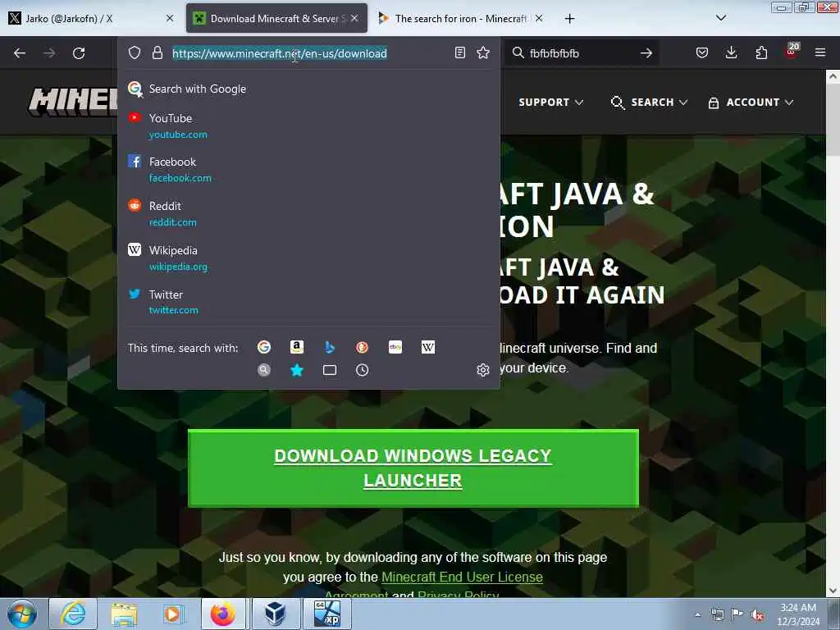Screen dimensions: 840x630
Task: Bookmark this page with the star
Action: click(483, 52)
